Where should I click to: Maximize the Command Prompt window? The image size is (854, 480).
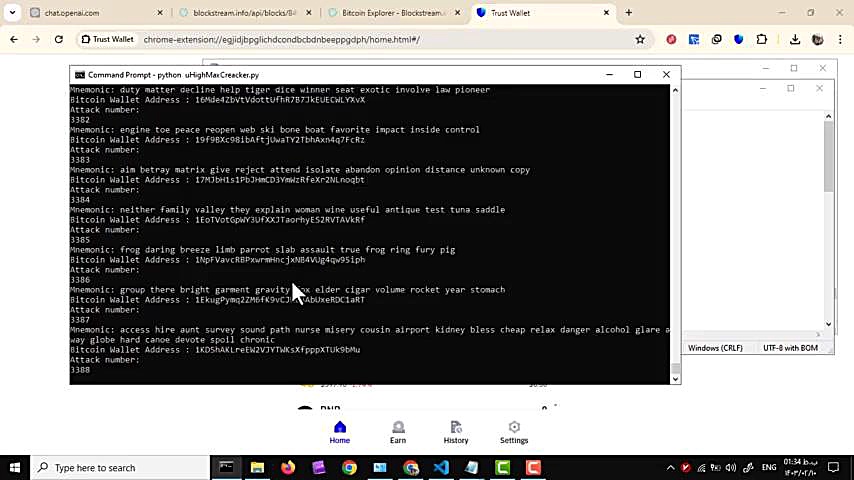point(637,75)
